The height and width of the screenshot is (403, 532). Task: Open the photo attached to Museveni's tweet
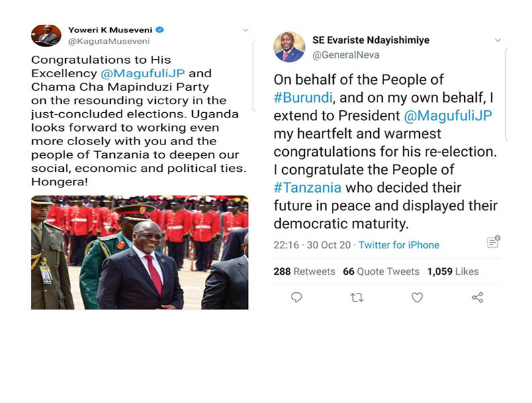coord(140,253)
